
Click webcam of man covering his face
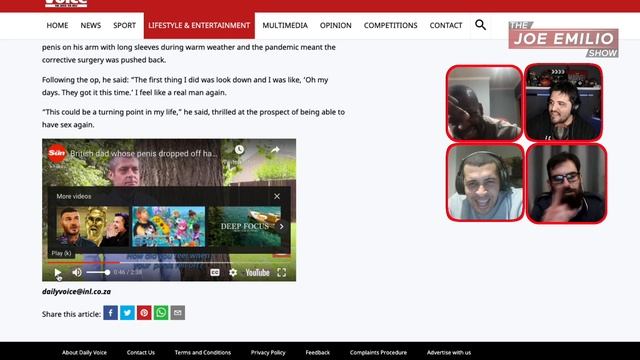(484, 102)
